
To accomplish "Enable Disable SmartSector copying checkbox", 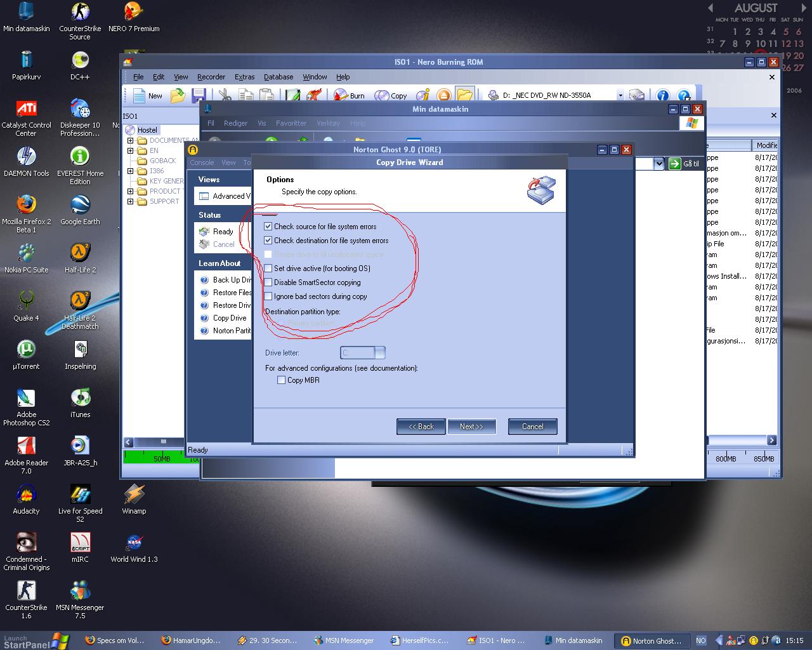I will [x=268, y=282].
